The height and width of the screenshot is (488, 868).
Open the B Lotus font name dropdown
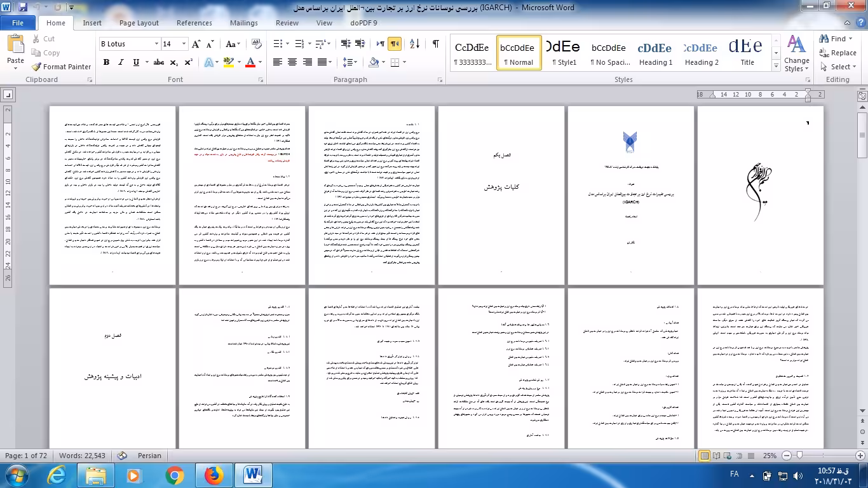(x=156, y=44)
